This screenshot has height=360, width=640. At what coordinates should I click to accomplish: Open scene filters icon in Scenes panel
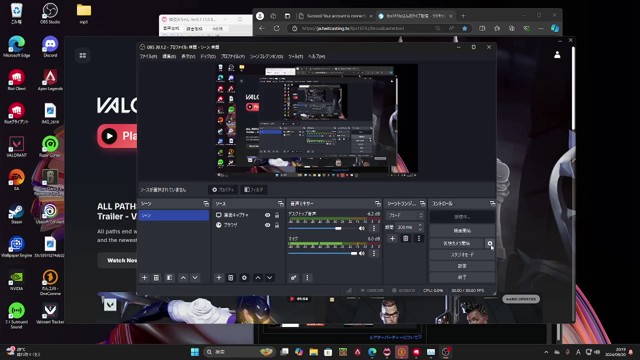click(x=169, y=278)
